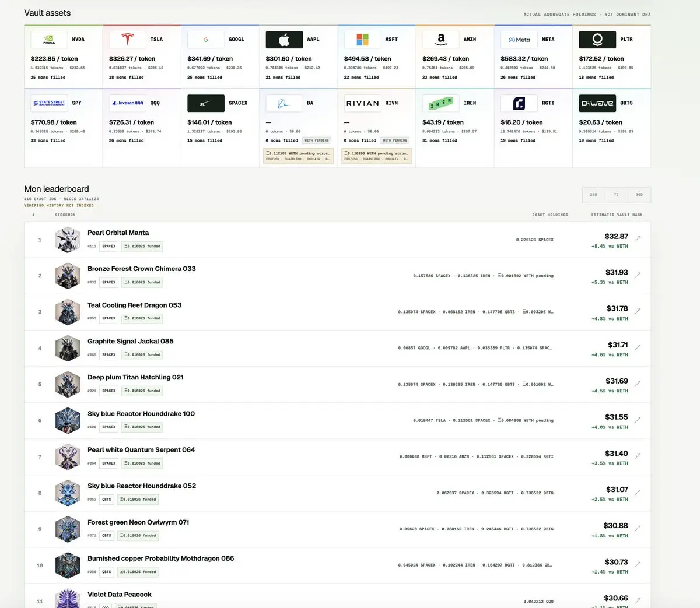Open the Pearl Orbital Manta name link
The height and width of the screenshot is (608, 700).
point(118,233)
